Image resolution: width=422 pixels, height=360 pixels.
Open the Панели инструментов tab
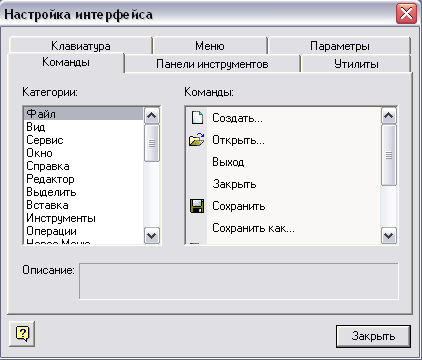point(212,64)
